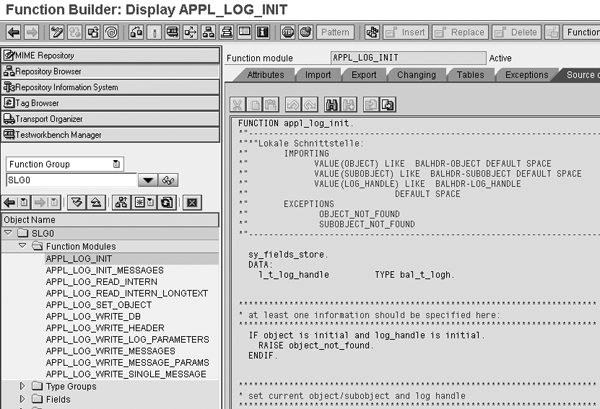Click the Expand All Nodes icon in the object tree toolbar
The width and height of the screenshot is (600, 409).
(x=77, y=202)
